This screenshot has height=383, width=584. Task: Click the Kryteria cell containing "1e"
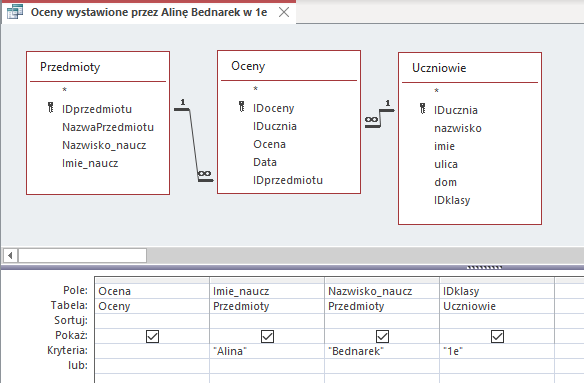coord(497,351)
